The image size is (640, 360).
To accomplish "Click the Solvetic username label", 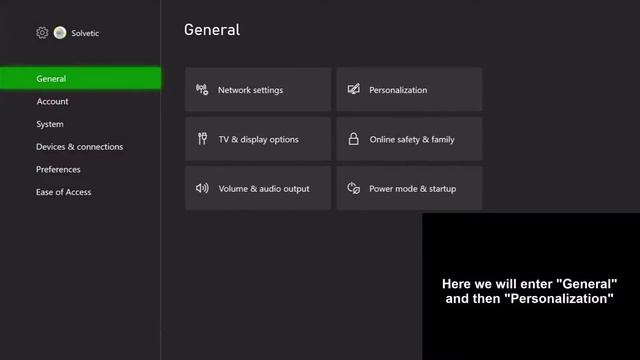I will [x=85, y=33].
